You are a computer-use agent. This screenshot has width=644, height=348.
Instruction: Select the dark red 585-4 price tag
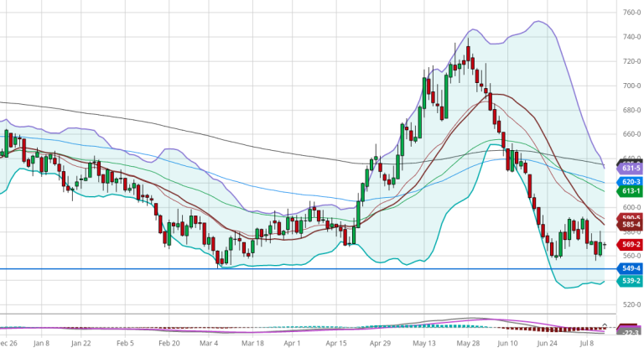631,225
